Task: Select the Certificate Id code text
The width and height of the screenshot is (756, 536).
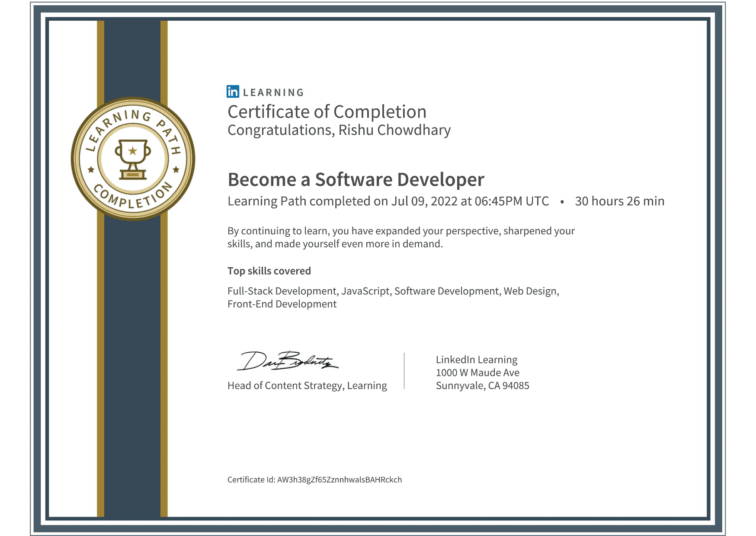Action: (x=340, y=480)
